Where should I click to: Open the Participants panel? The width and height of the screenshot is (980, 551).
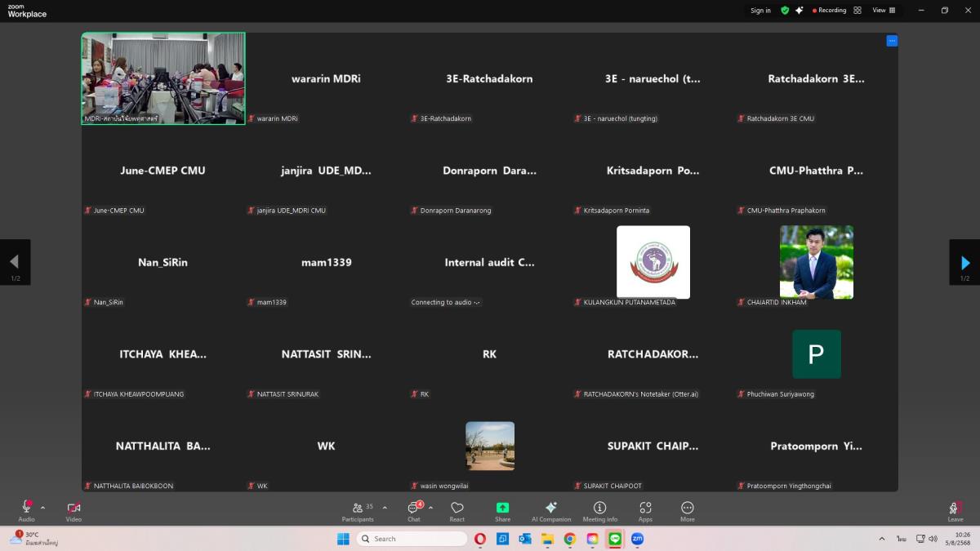coord(358,511)
